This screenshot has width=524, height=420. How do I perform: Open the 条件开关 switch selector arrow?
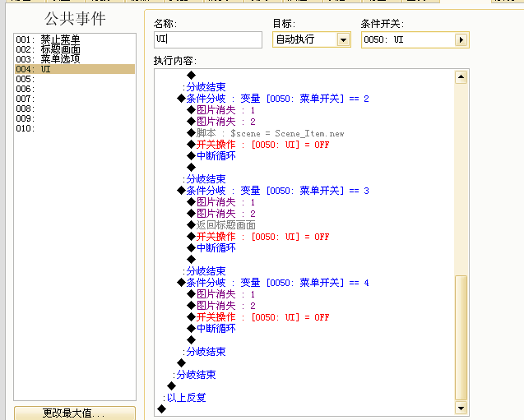461,40
